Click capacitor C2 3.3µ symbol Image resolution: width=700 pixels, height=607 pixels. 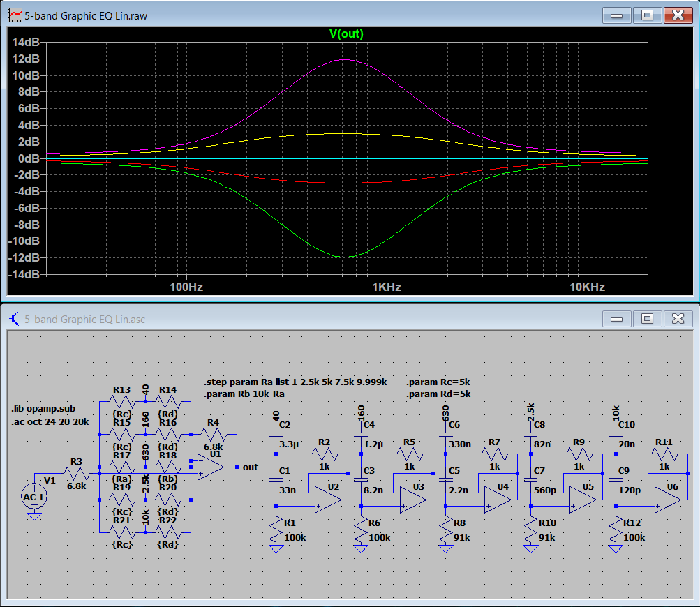tap(276, 434)
